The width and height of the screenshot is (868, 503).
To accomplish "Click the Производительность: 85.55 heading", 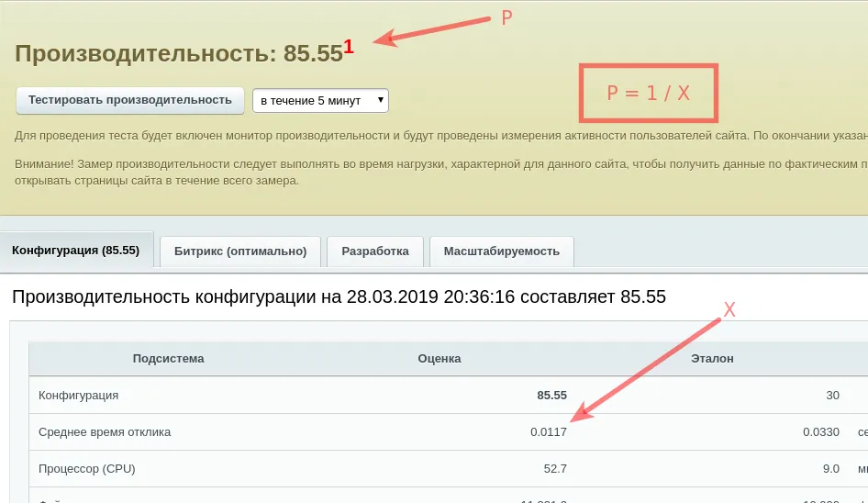I will [179, 53].
